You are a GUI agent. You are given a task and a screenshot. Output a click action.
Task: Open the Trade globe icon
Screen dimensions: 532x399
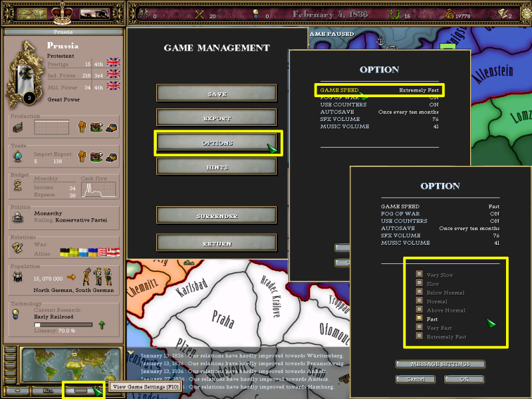point(18,156)
